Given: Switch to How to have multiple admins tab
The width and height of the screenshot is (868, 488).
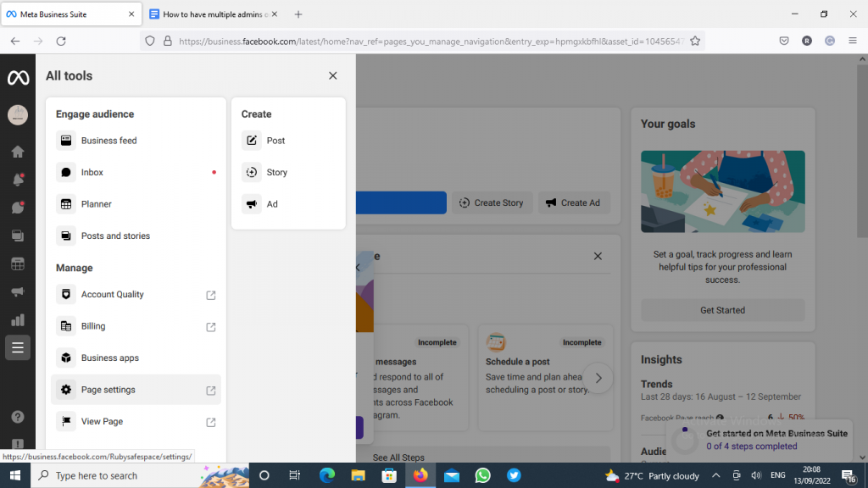Looking at the screenshot, I should [x=213, y=14].
